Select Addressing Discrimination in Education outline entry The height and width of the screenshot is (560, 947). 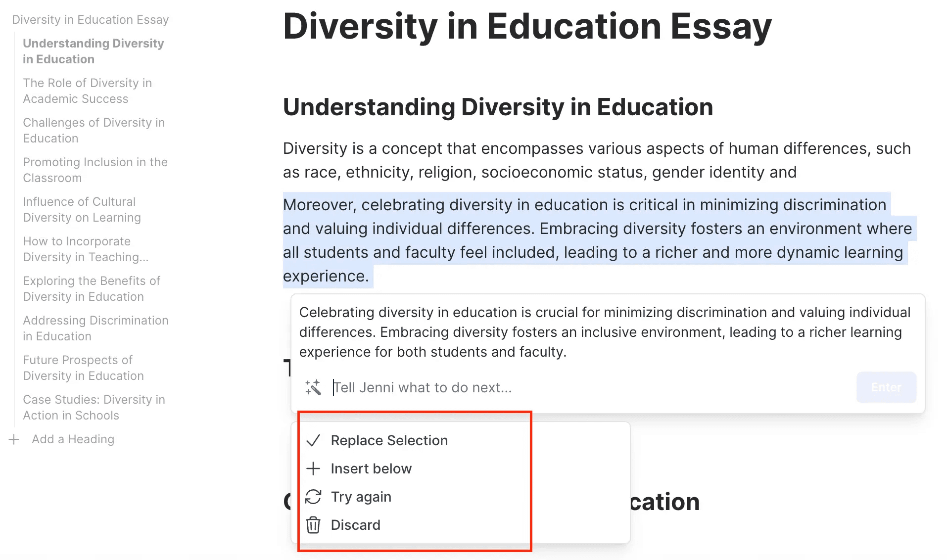click(95, 328)
